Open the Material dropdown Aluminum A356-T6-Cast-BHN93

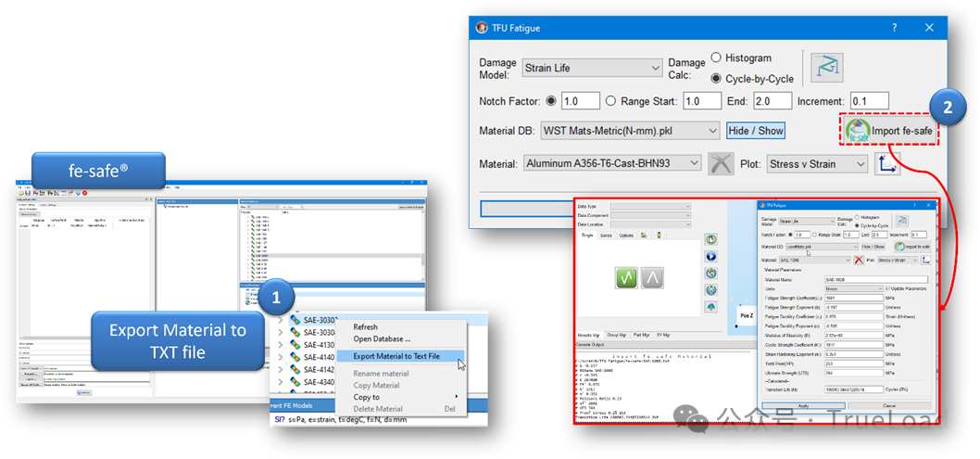coord(612,164)
